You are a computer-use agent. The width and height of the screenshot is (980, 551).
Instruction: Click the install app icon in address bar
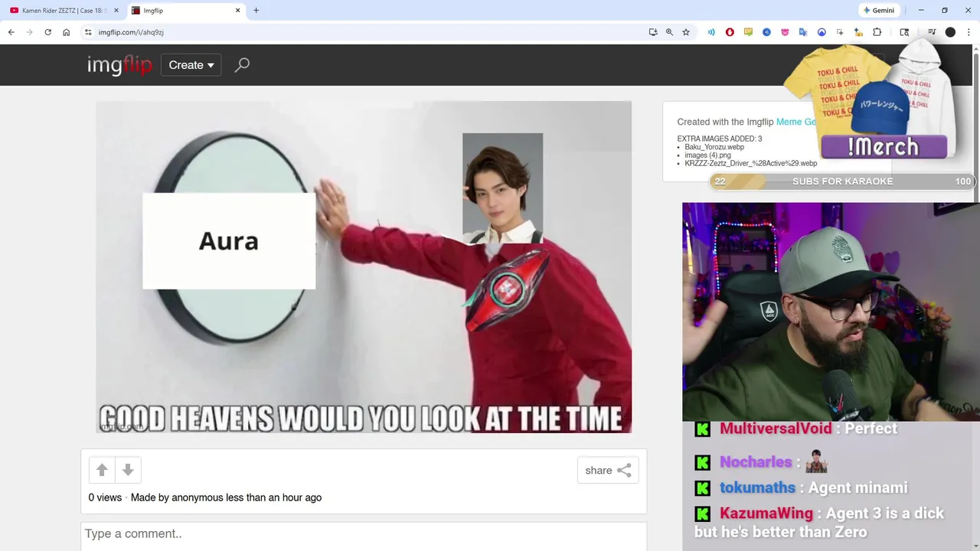pyautogui.click(x=653, y=32)
